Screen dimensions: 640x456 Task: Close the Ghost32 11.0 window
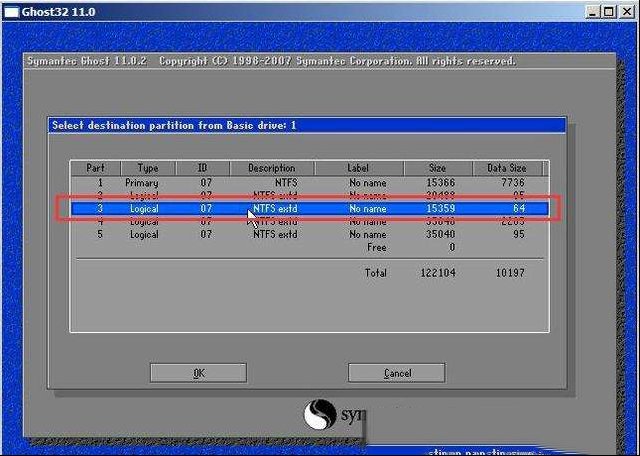(627, 11)
